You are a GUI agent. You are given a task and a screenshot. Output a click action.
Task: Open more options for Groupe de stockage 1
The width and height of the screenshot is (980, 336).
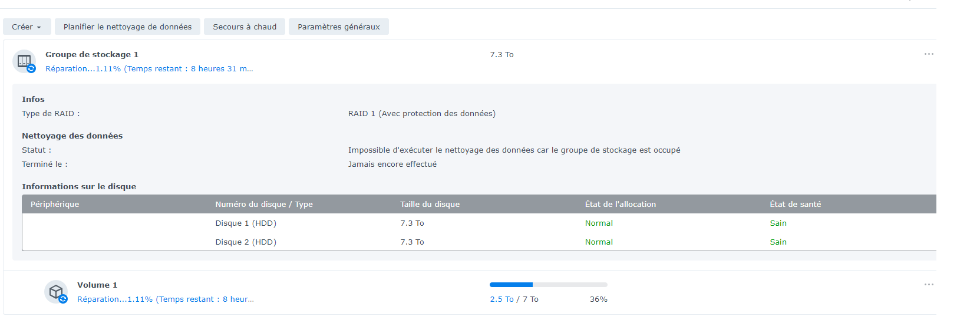tap(929, 54)
